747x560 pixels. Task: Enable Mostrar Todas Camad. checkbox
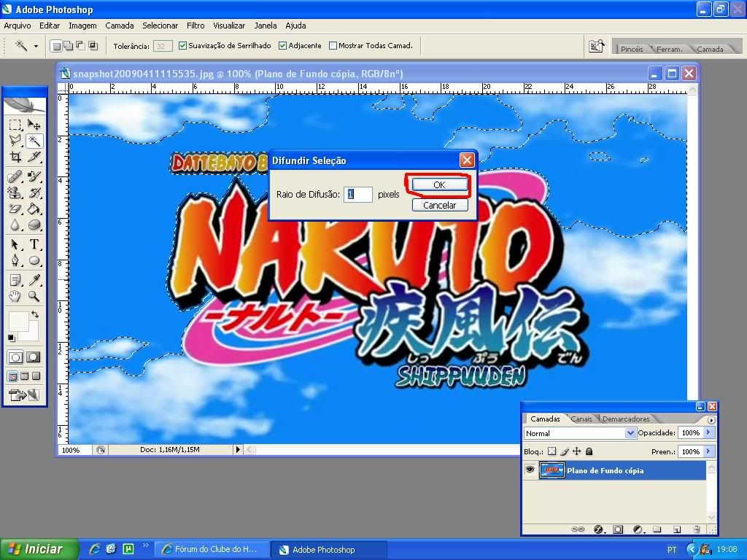point(333,46)
